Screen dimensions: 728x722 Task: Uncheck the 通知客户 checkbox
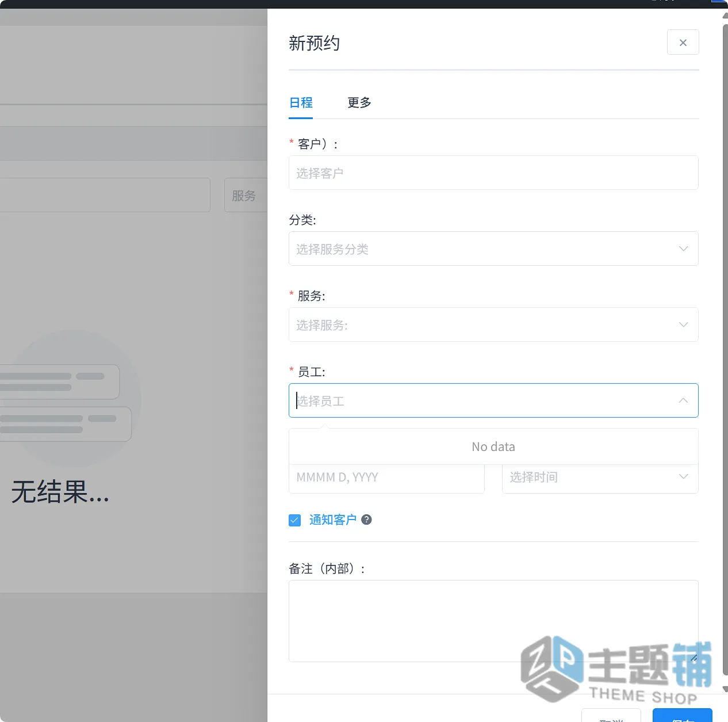[294, 520]
